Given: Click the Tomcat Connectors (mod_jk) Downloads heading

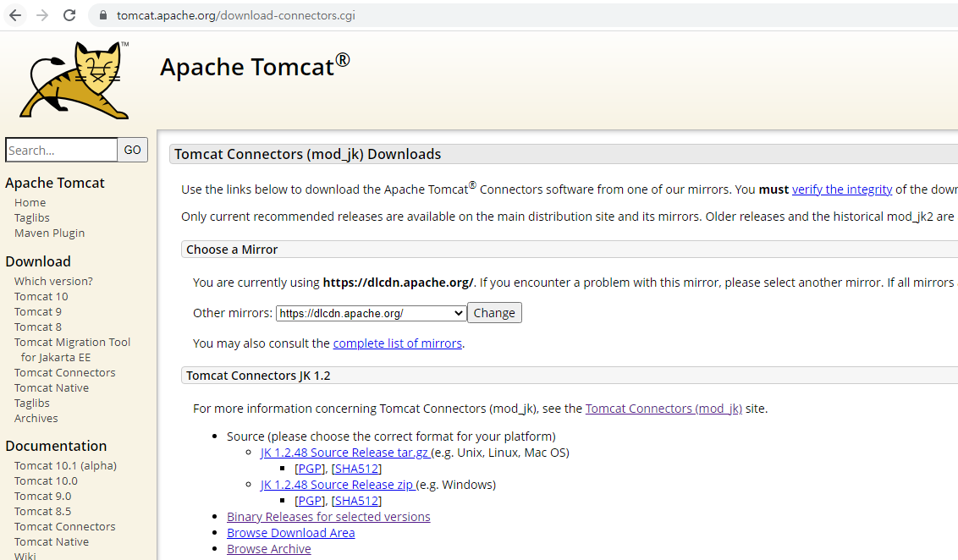Looking at the screenshot, I should point(307,154).
